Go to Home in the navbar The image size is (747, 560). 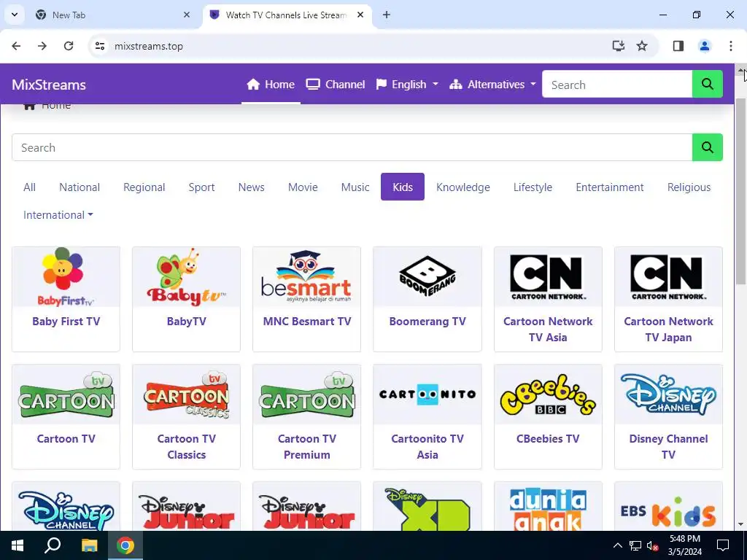click(x=271, y=85)
